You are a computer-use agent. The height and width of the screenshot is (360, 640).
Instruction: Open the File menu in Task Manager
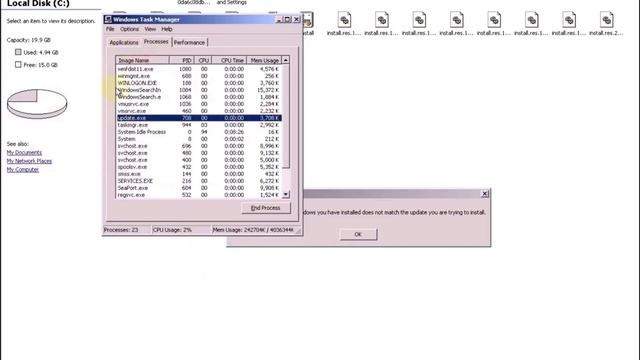[x=110, y=29]
